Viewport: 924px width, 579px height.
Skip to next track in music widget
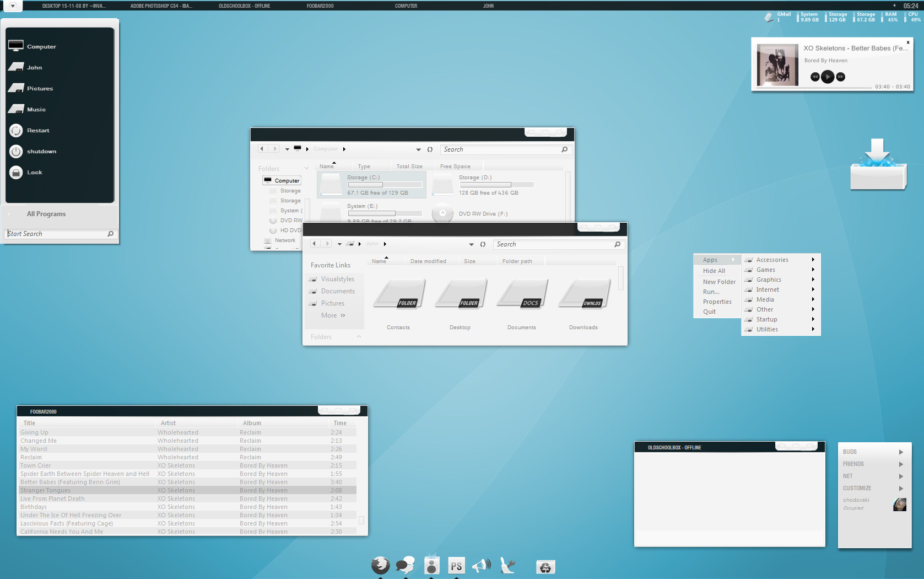pyautogui.click(x=840, y=77)
